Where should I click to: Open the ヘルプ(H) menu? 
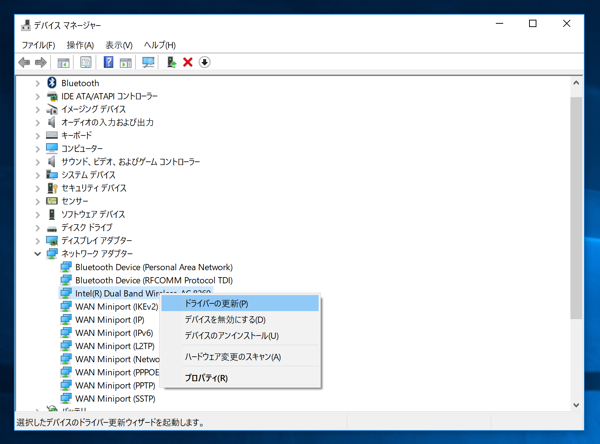pyautogui.click(x=160, y=45)
